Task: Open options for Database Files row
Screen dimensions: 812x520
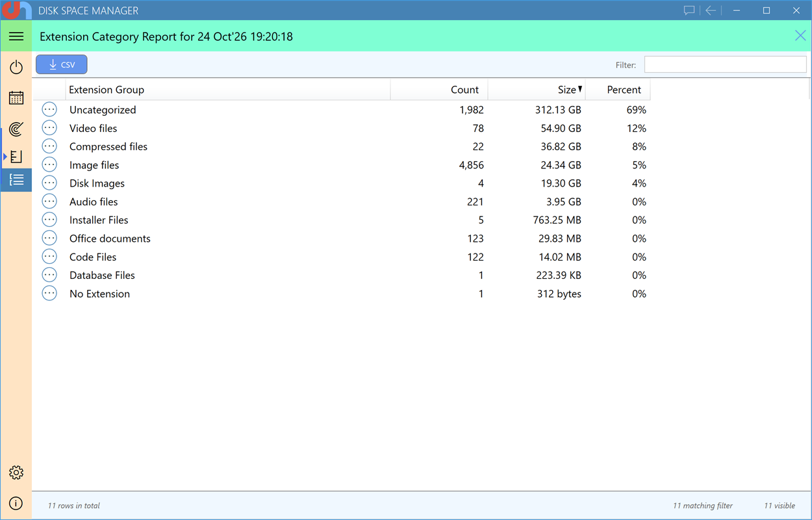Action: tap(49, 275)
